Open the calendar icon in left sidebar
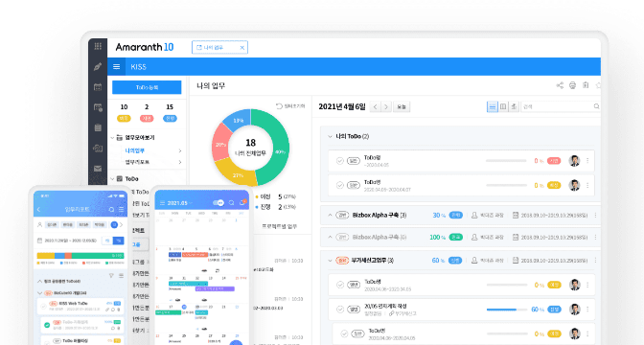644x345 pixels. 98,86
